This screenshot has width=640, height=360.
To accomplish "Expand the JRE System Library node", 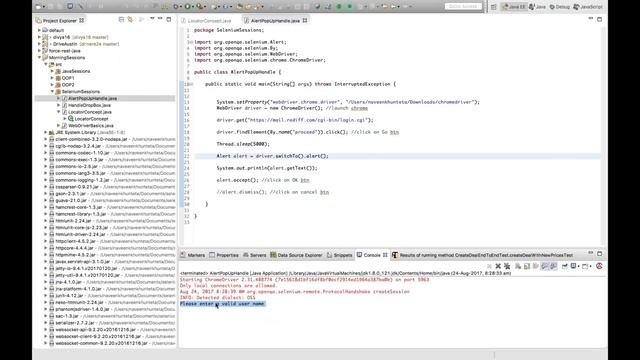I will (x=46, y=132).
